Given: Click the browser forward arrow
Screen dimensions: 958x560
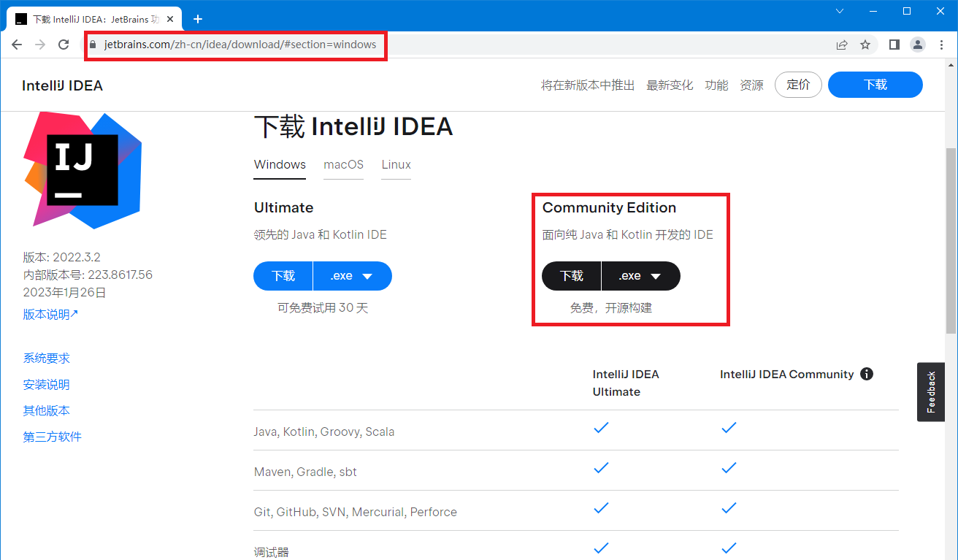Looking at the screenshot, I should (x=40, y=45).
